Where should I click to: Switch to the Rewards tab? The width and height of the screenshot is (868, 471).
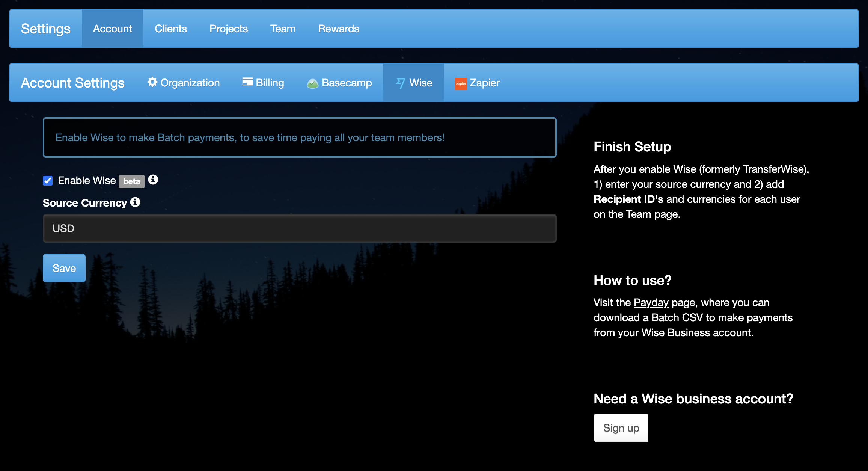pos(338,28)
